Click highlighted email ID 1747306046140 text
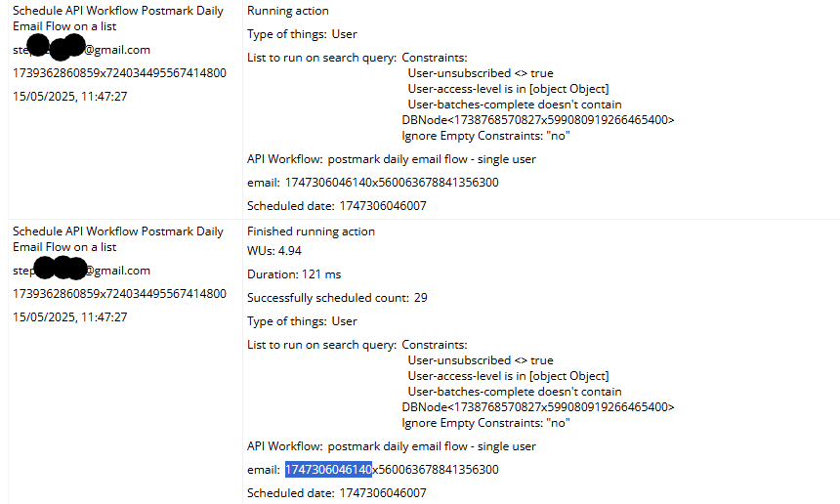Image resolution: width=840 pixels, height=504 pixels. pyautogui.click(x=328, y=470)
